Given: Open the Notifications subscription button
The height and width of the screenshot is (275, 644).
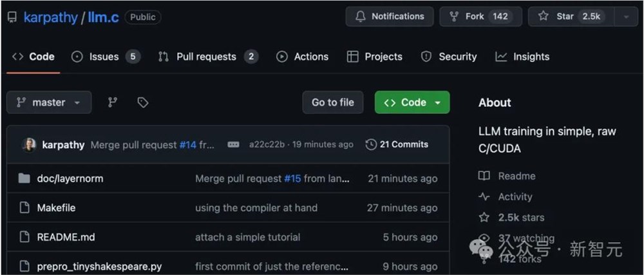Looking at the screenshot, I should tap(390, 17).
